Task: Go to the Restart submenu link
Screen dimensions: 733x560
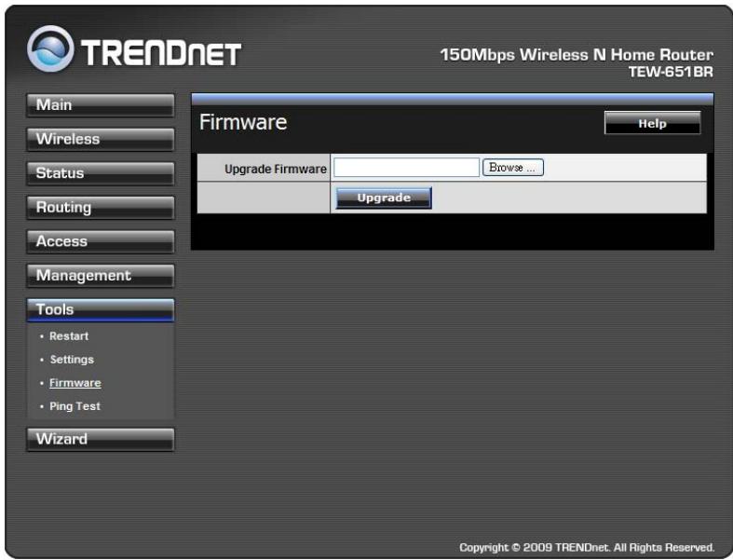Action: [69, 335]
